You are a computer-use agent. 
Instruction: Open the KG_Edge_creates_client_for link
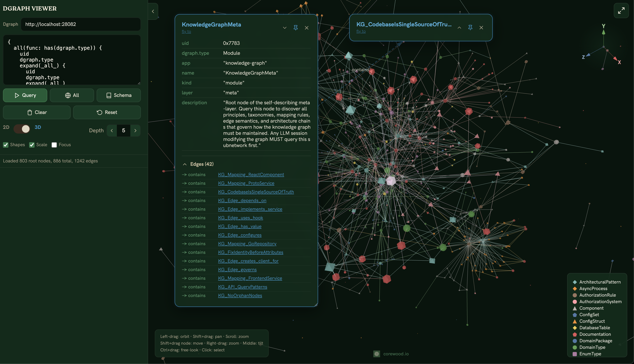248,261
